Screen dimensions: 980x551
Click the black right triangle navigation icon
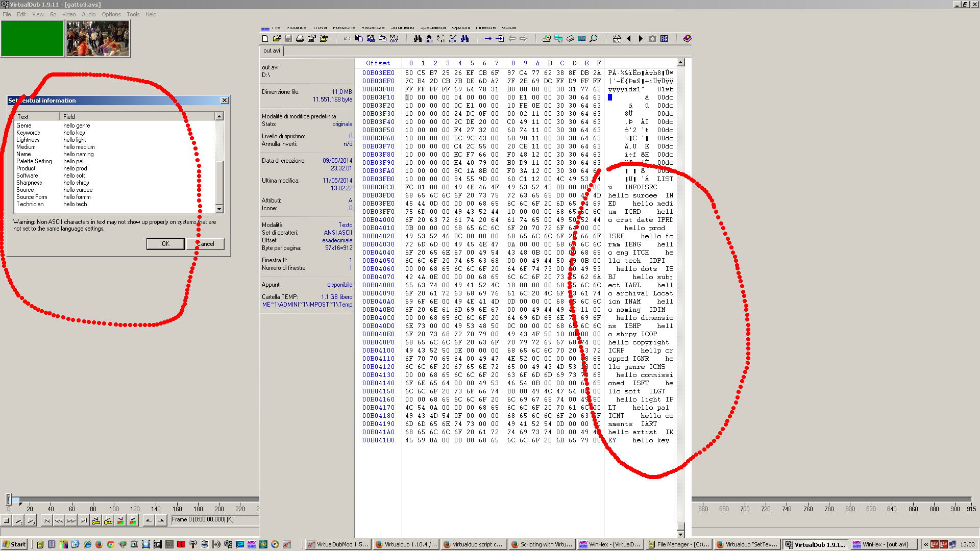click(x=641, y=38)
